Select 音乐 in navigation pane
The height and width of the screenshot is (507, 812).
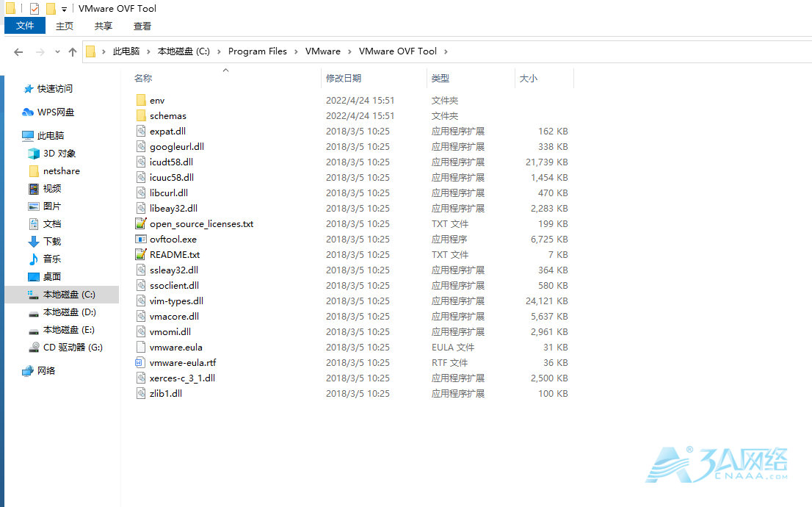click(x=52, y=259)
